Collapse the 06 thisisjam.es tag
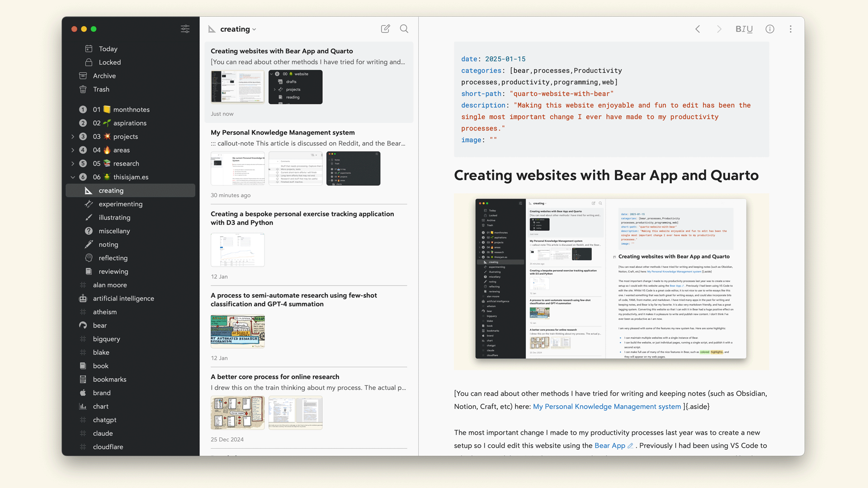868x488 pixels. 73,177
